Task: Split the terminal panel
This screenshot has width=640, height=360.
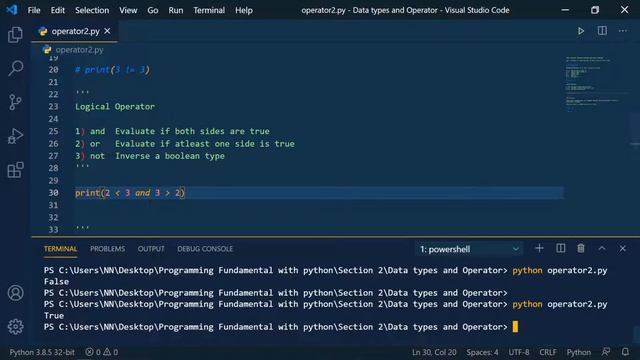Action: click(560, 249)
